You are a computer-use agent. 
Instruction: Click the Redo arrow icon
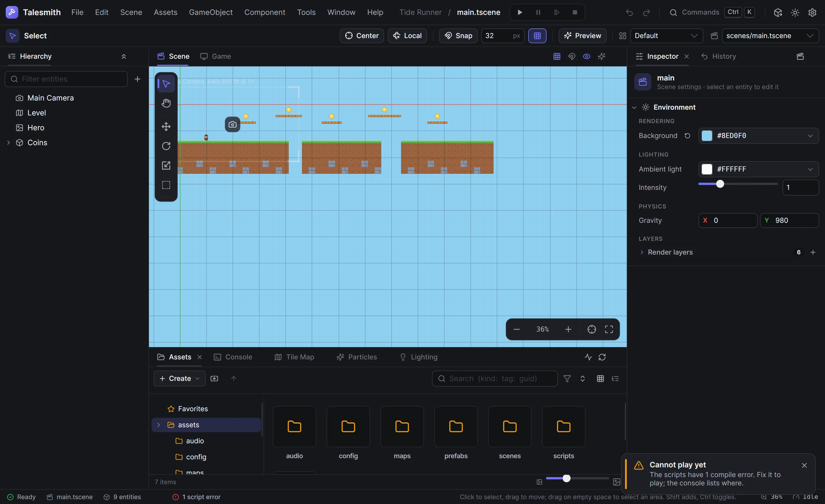tap(646, 12)
